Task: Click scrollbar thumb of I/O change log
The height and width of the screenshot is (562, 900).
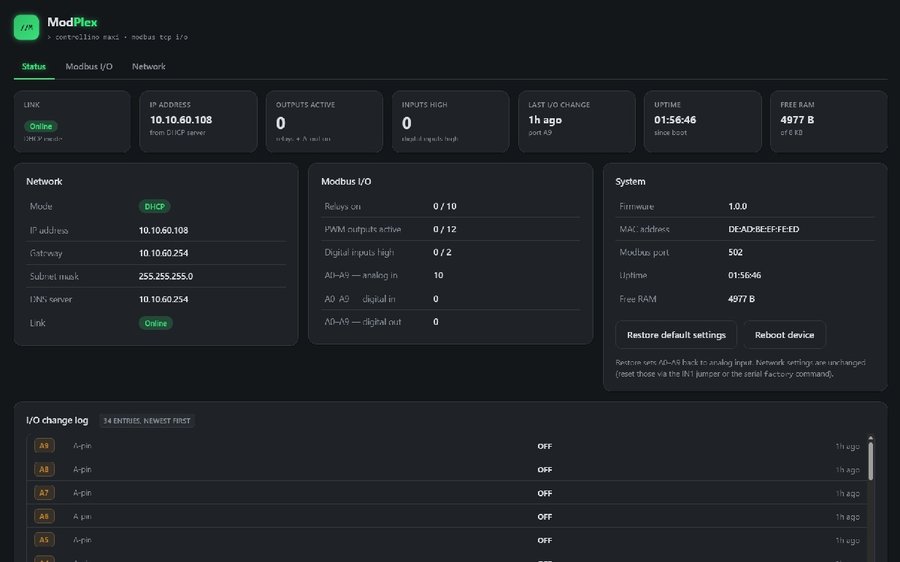Action: point(871,460)
